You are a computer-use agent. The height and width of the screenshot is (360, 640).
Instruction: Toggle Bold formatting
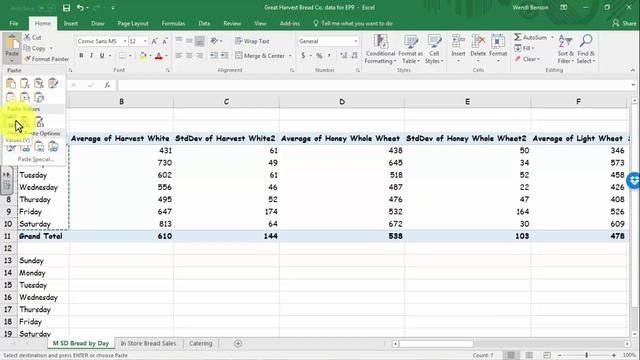click(x=81, y=56)
